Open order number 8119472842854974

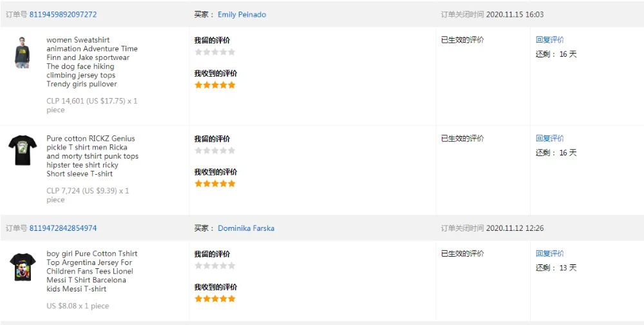coord(63,228)
